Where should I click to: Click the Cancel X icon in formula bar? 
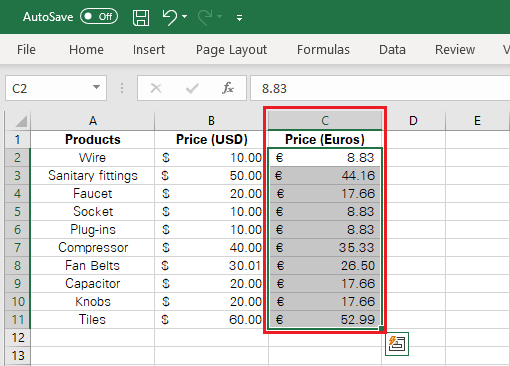point(156,88)
